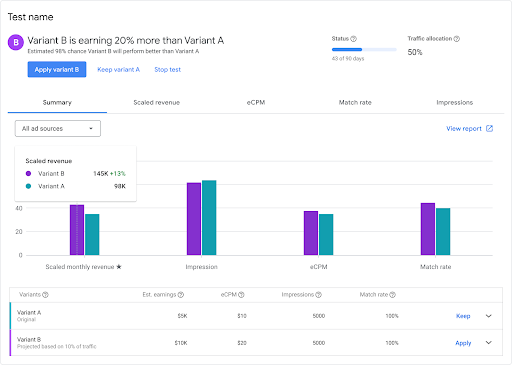
Task: Click the '43 of 90 days' status text
Action: coord(348,59)
